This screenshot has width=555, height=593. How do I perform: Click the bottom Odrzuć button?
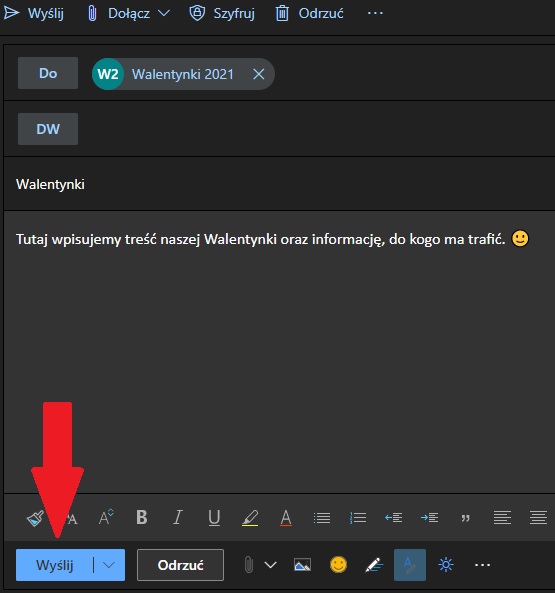point(180,565)
